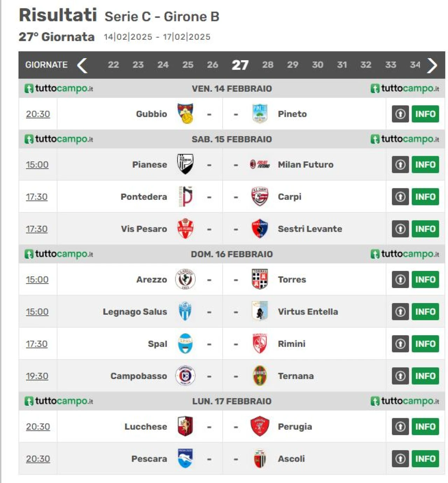Open INFO for Pontedera vs Carpi
Image resolution: width=448 pixels, height=483 pixels.
point(425,197)
